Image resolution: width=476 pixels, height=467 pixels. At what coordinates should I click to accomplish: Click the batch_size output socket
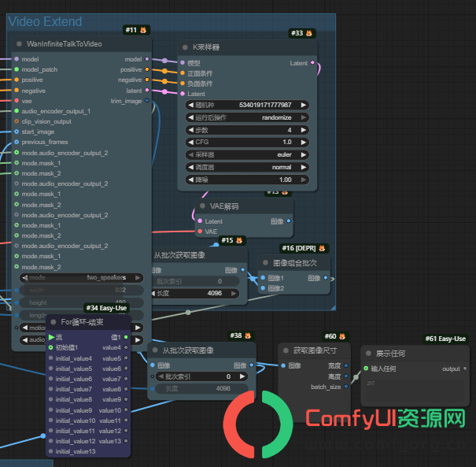(x=346, y=387)
